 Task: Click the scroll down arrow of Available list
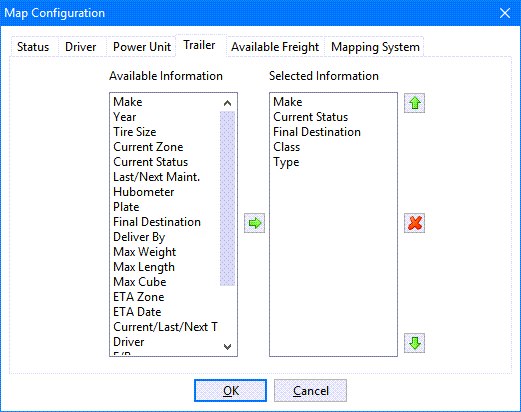click(x=228, y=347)
